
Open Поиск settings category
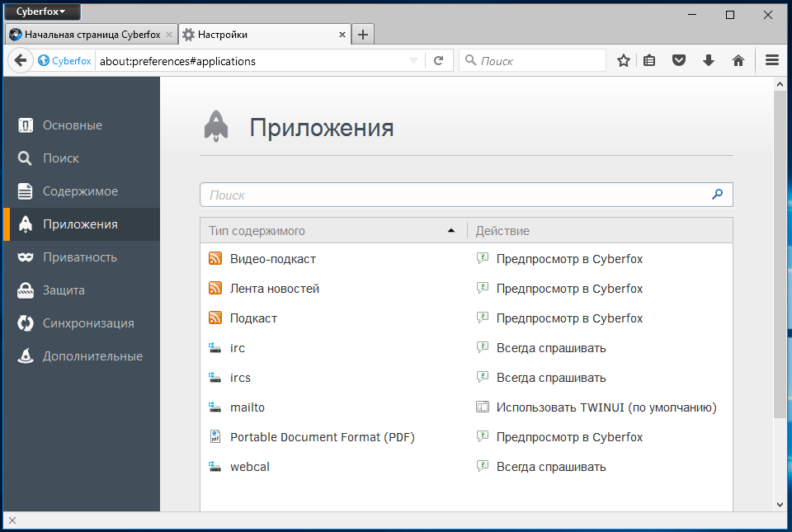point(82,158)
